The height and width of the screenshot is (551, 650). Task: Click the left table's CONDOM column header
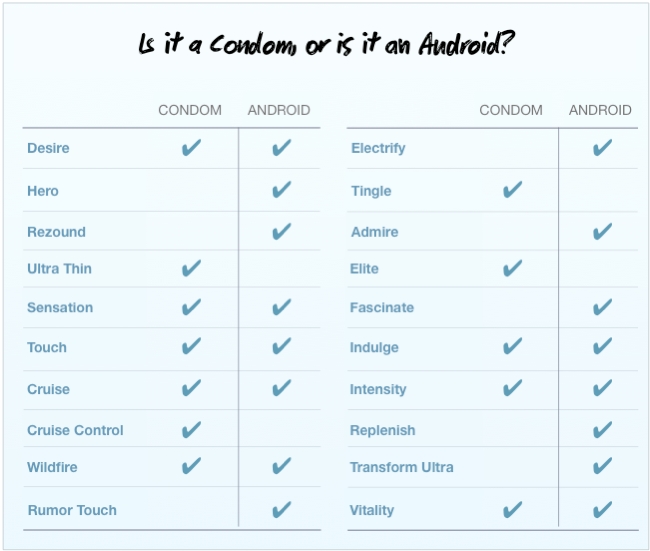click(x=190, y=110)
